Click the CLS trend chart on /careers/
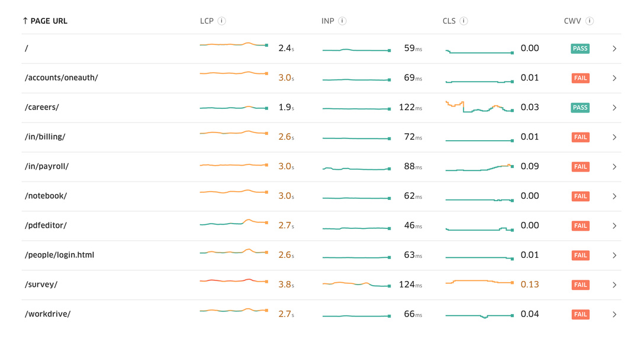This screenshot has height=349, width=644. click(x=479, y=107)
